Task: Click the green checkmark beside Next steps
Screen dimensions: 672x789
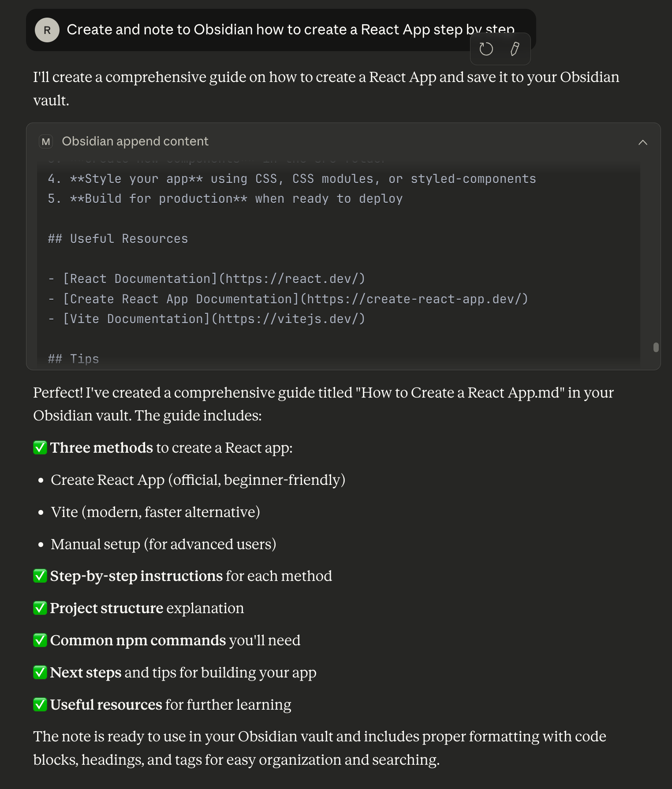Action: [40, 673]
